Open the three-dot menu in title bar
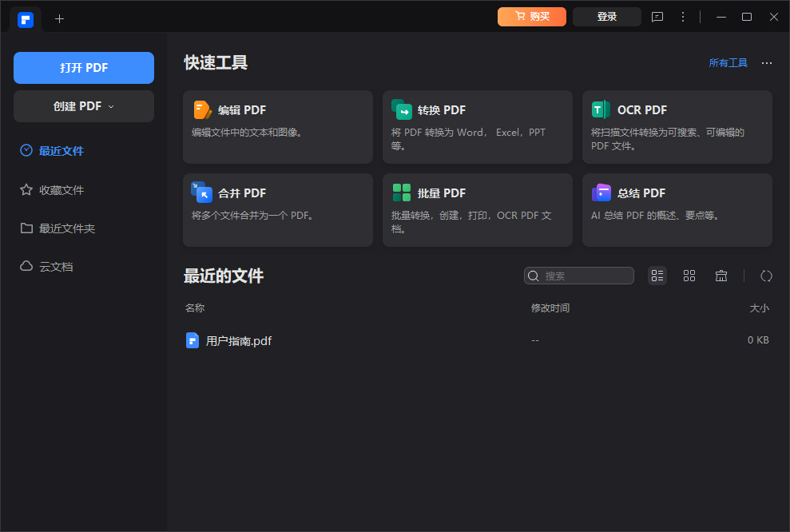Image resolution: width=790 pixels, height=532 pixels. (683, 17)
